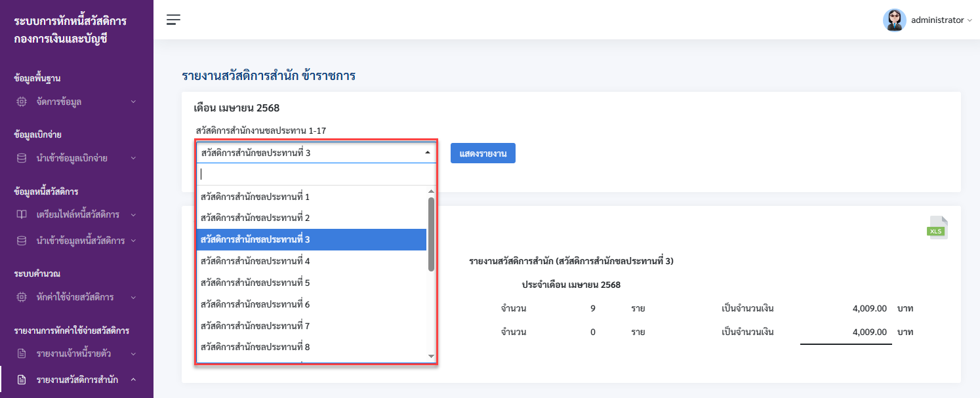The height and width of the screenshot is (398, 980).
Task: Select สวัสดิการสำนักชลประทานที่ 8 option
Action: point(312,347)
